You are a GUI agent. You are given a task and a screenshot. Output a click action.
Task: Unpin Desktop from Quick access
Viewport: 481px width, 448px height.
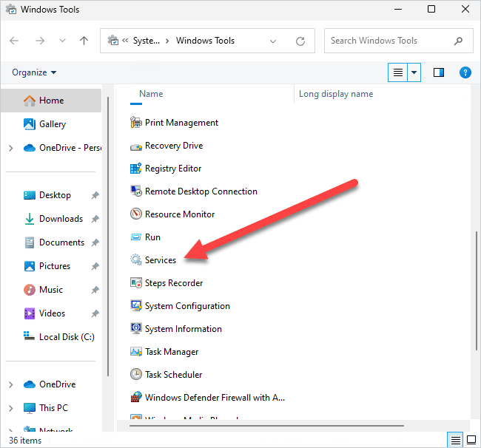[x=95, y=195]
